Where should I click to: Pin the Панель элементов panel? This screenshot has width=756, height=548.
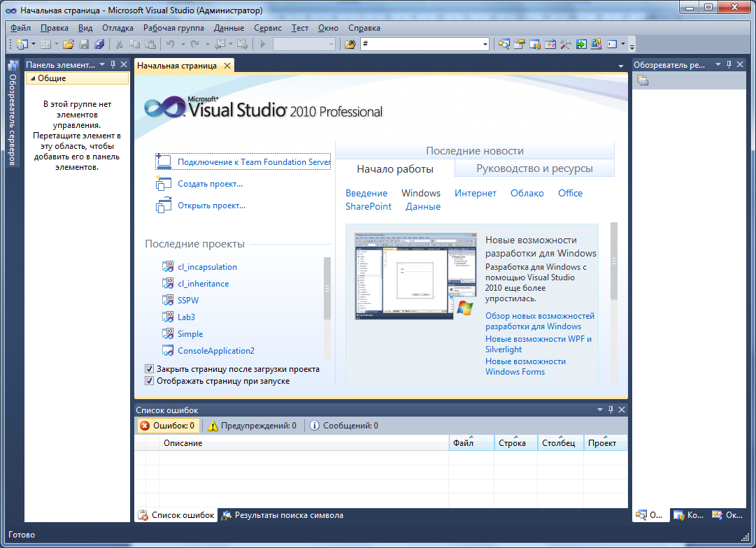tap(113, 64)
